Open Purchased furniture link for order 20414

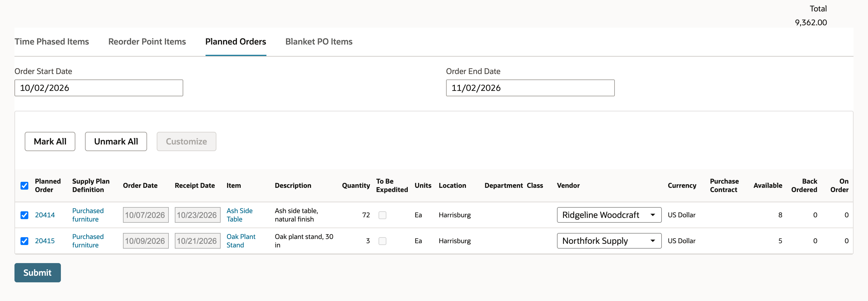click(88, 215)
